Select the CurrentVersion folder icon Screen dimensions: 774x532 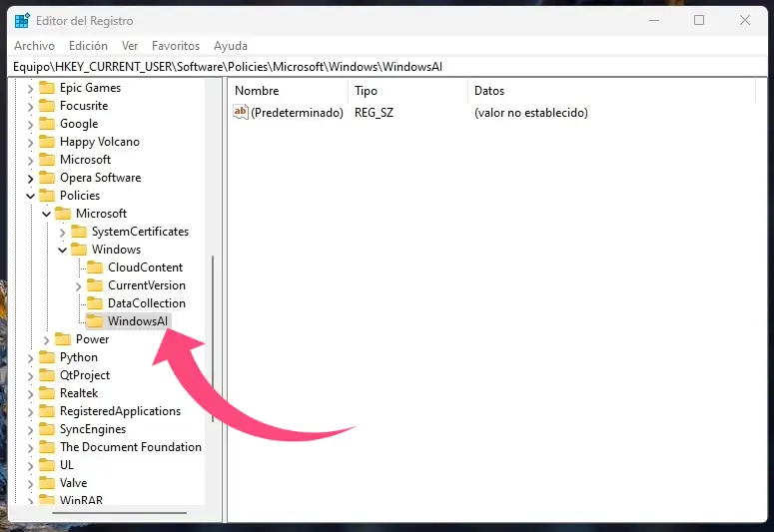(x=95, y=285)
